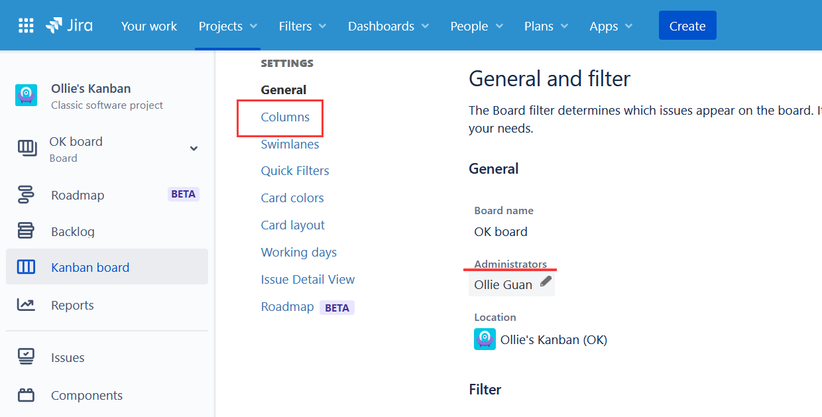Click the Create button
Screen dimensions: 822x417
tap(687, 26)
